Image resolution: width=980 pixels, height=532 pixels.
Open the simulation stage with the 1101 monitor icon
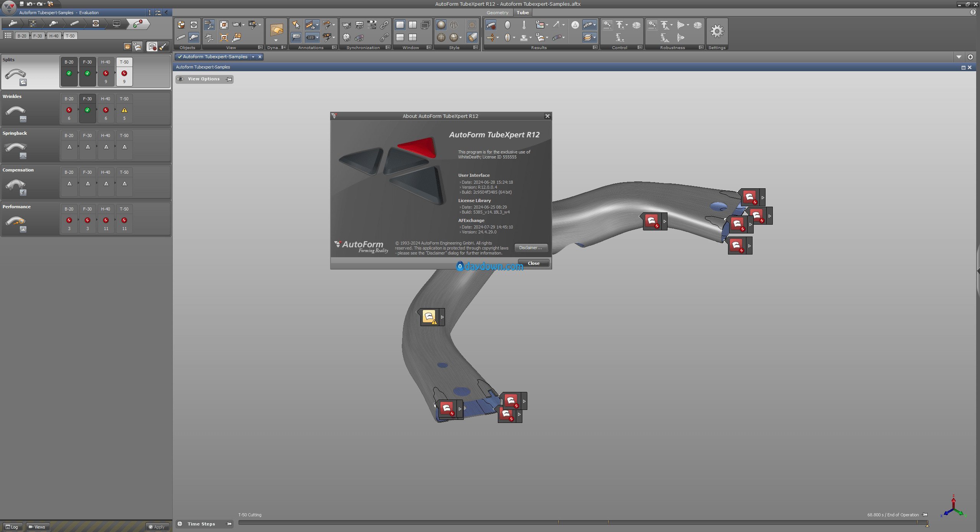pyautogui.click(x=116, y=24)
